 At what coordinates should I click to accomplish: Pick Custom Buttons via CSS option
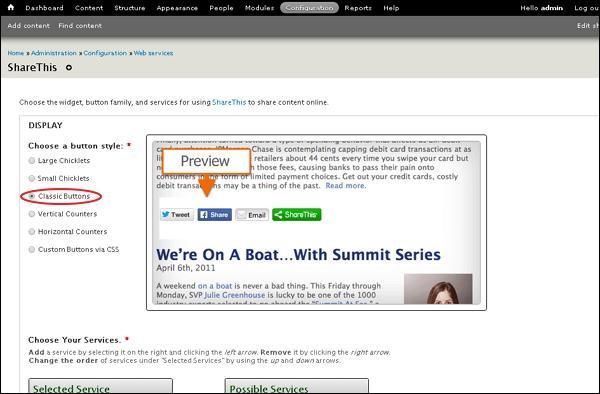point(32,249)
